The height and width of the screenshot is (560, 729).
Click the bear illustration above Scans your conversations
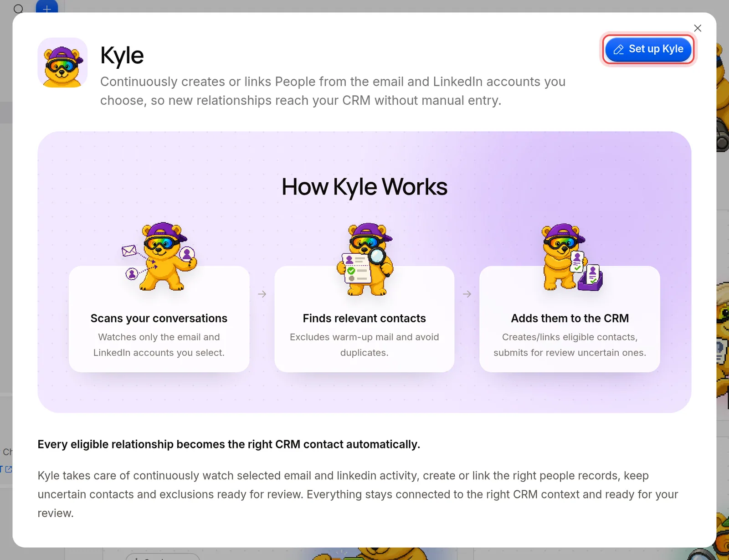(x=159, y=257)
